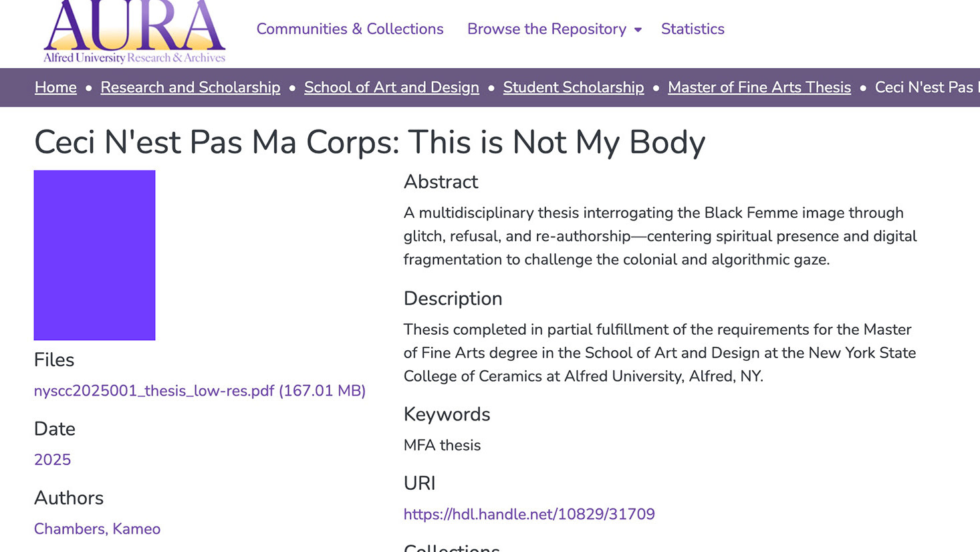The height and width of the screenshot is (552, 980).
Task: Open the Student Scholarship breadcrumb
Action: (x=574, y=88)
